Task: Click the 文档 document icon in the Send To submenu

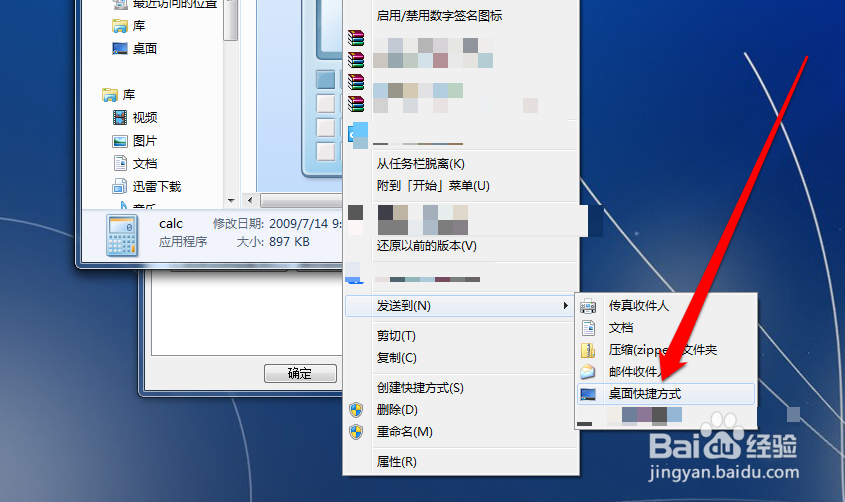Action: coord(588,327)
